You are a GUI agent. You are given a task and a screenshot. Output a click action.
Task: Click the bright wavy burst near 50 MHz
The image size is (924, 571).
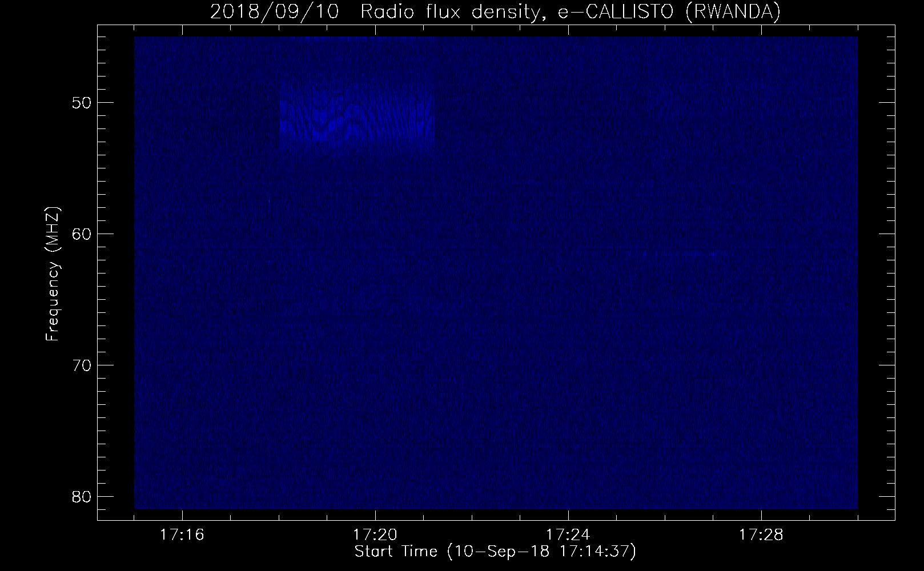pos(357,120)
